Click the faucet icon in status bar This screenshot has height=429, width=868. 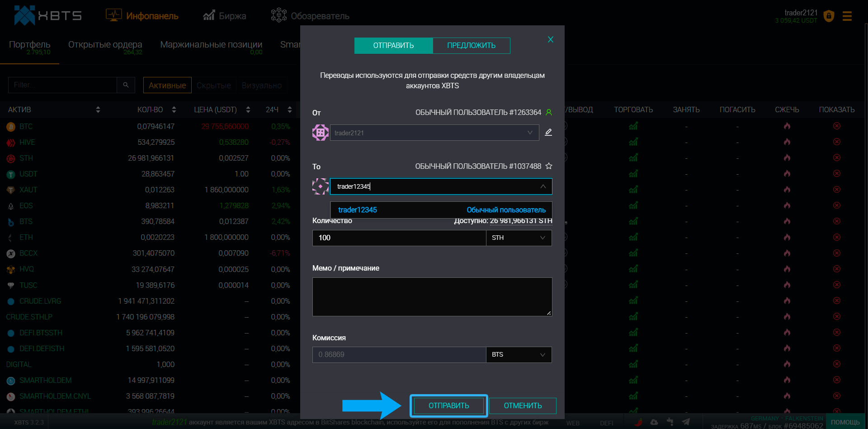click(670, 422)
